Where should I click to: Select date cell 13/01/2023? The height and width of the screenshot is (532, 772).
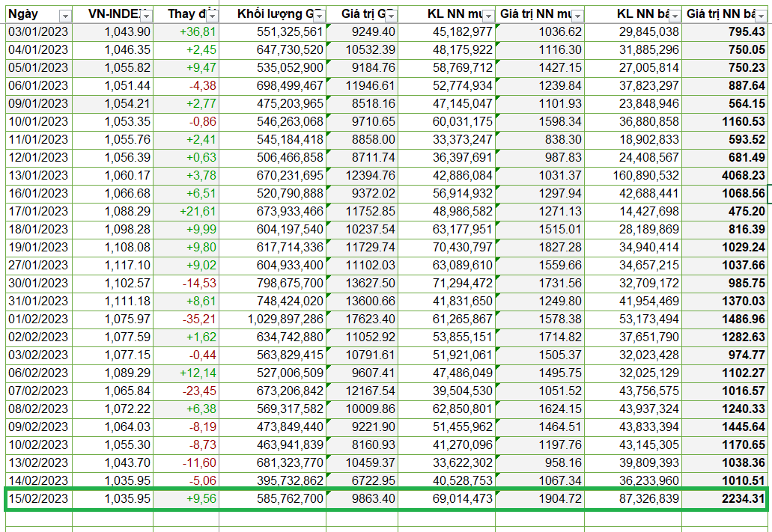(x=39, y=176)
